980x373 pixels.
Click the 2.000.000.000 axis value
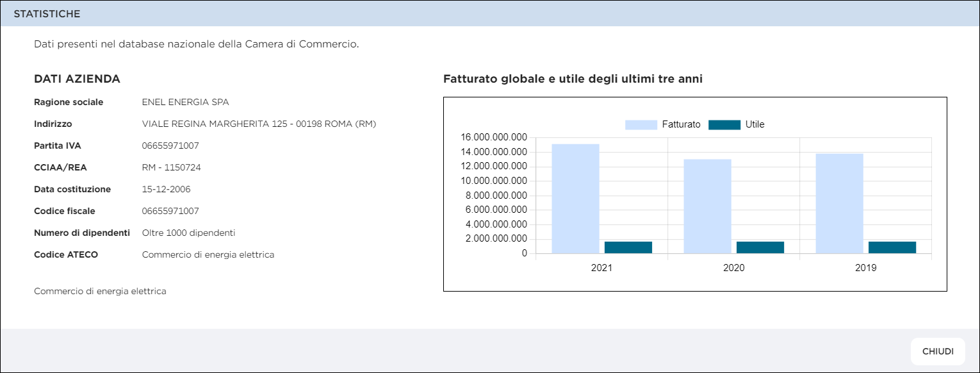coord(497,239)
